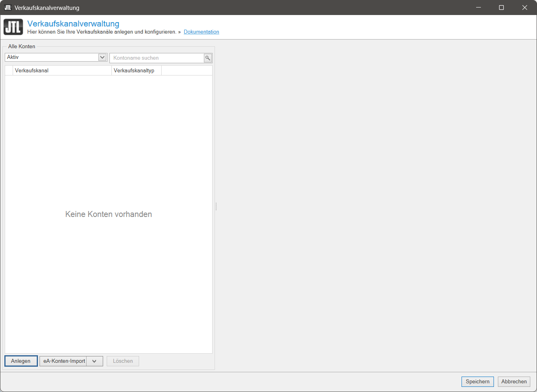The width and height of the screenshot is (537, 392).
Task: Click the large JTL logo in header
Action: [x=13, y=27]
